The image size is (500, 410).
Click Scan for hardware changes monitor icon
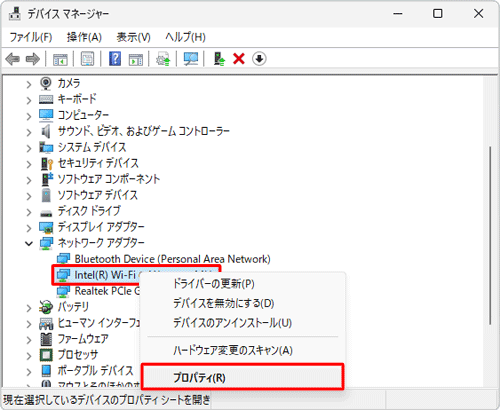pyautogui.click(x=191, y=59)
